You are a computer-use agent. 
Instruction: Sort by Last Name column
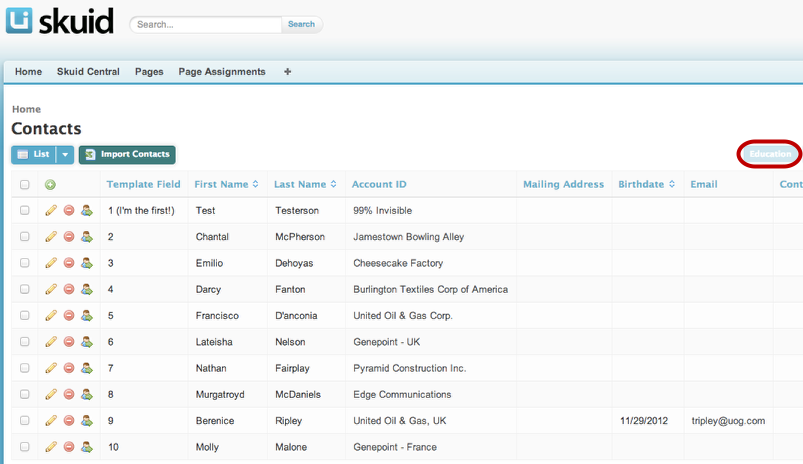click(305, 184)
